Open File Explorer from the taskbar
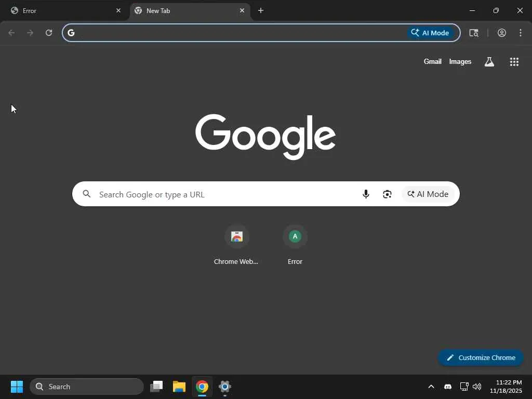The image size is (532, 399). [179, 387]
